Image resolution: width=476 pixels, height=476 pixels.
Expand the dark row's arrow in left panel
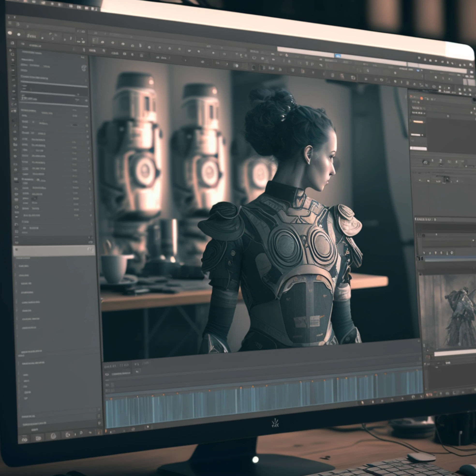[86, 101]
